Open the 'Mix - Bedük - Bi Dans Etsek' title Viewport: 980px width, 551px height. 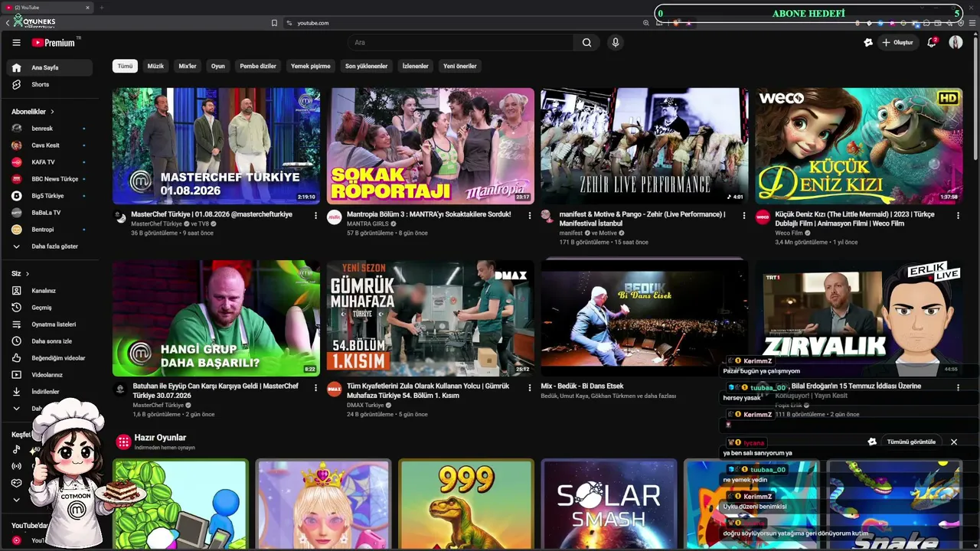point(582,386)
